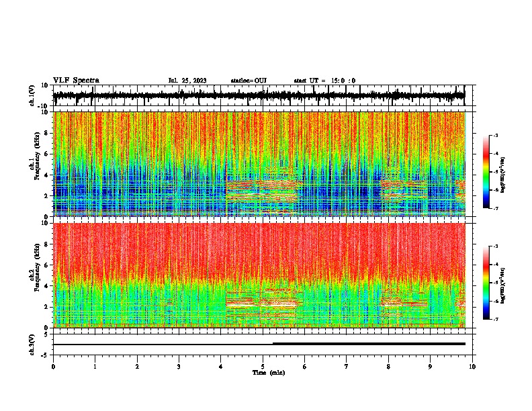
Task: Click time axis tick label "7"
Action: tap(347, 367)
